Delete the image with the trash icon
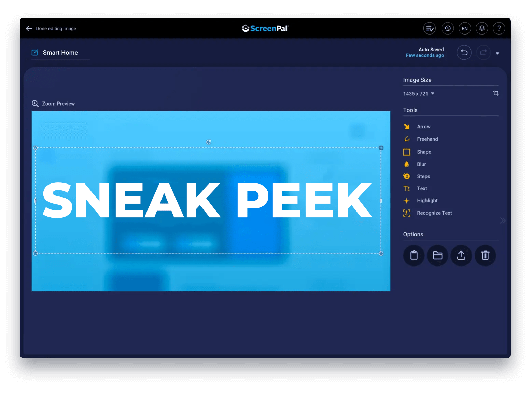 tap(485, 255)
